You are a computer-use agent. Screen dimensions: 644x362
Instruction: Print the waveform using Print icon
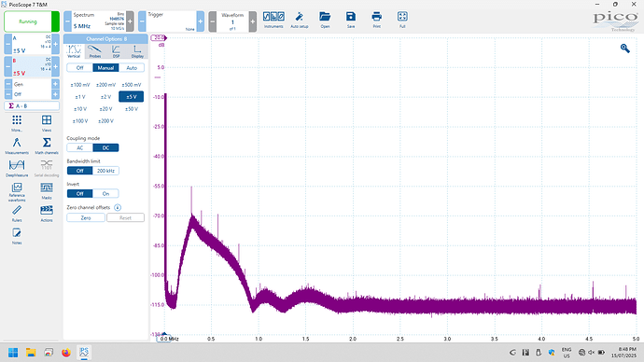377,20
